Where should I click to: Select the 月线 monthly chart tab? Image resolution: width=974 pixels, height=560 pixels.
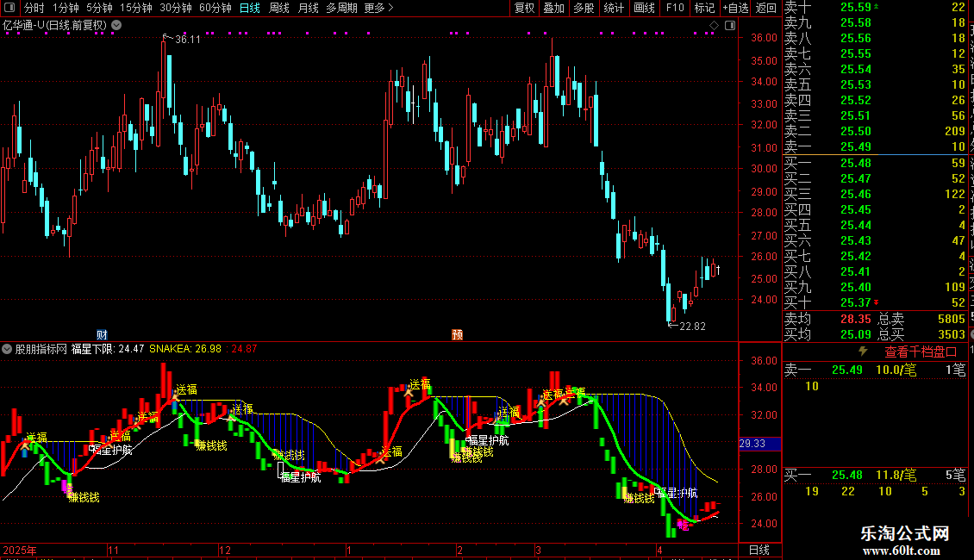click(x=308, y=8)
